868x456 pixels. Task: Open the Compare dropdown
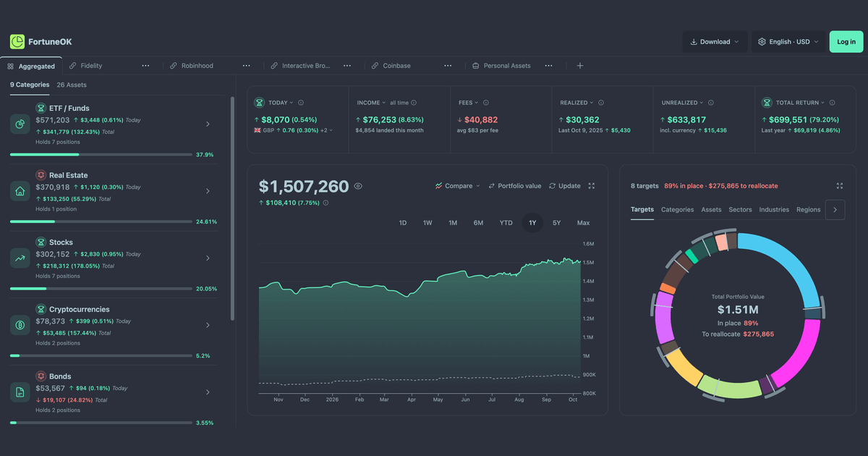[457, 186]
